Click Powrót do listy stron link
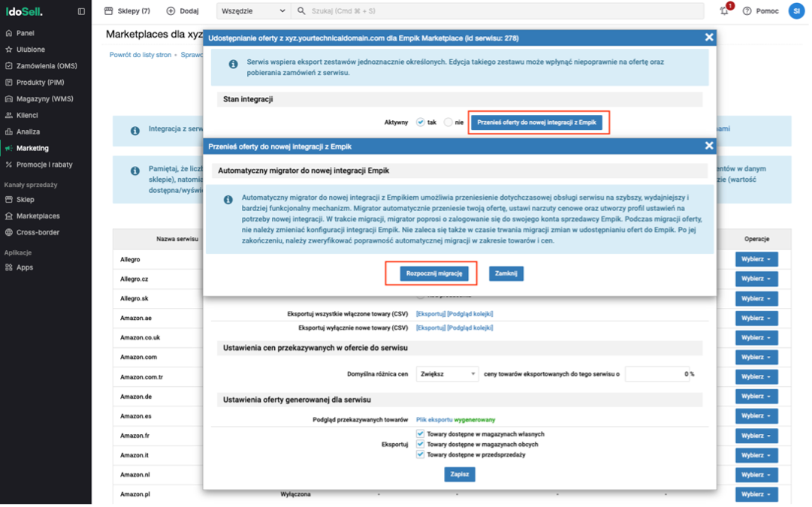This screenshot has width=812, height=507. [140, 55]
